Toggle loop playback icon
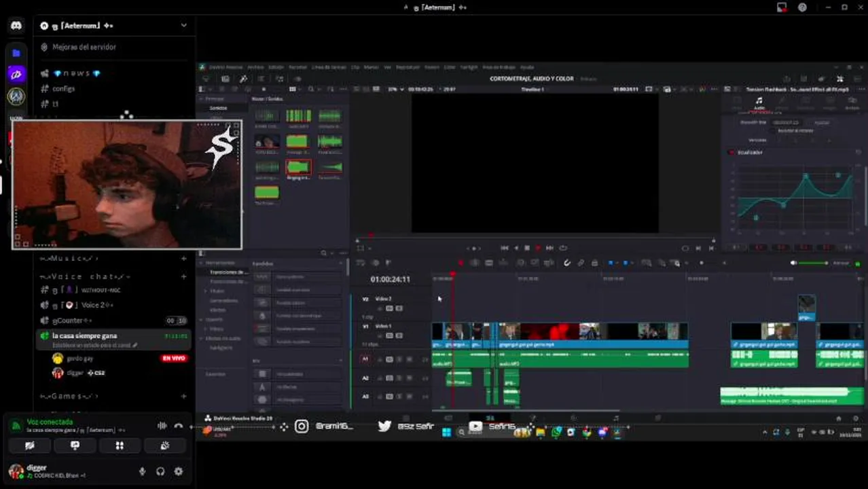Image resolution: width=868 pixels, height=489 pixels. tap(562, 248)
